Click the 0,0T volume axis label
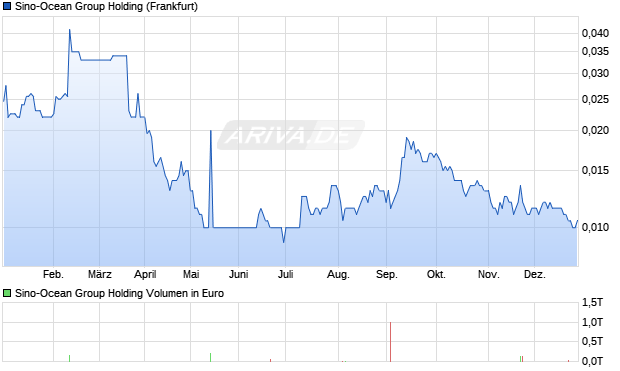Viewport: 620px width, 371px height. (x=593, y=361)
